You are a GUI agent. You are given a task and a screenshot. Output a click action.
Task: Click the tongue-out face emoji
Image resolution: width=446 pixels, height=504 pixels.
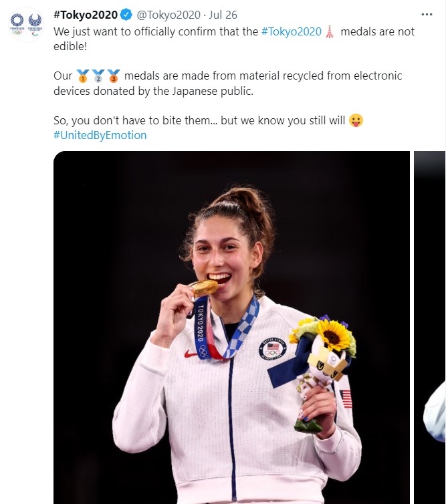coord(356,121)
